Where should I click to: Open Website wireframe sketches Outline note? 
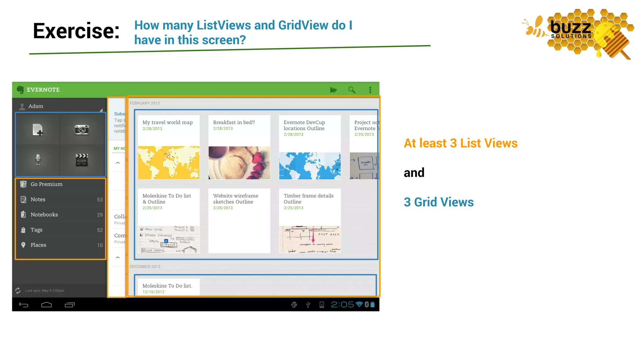[x=239, y=221]
